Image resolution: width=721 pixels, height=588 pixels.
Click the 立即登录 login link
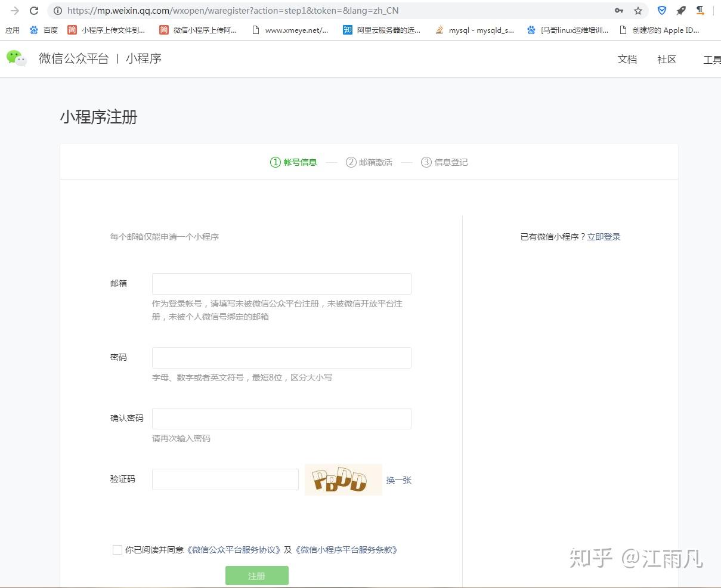(604, 236)
